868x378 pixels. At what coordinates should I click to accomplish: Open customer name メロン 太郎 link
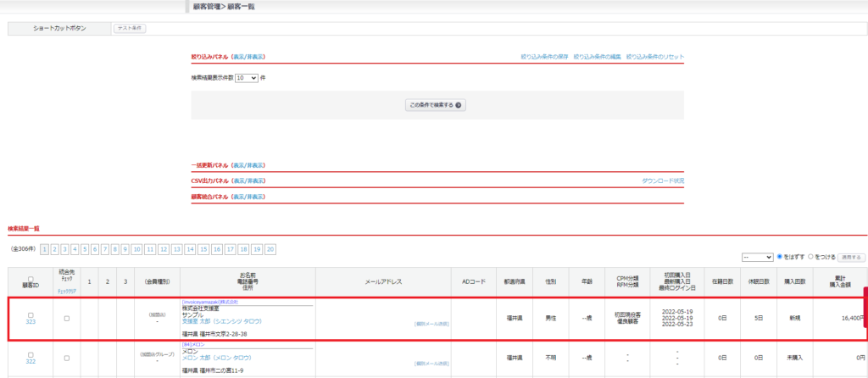[x=216, y=358]
